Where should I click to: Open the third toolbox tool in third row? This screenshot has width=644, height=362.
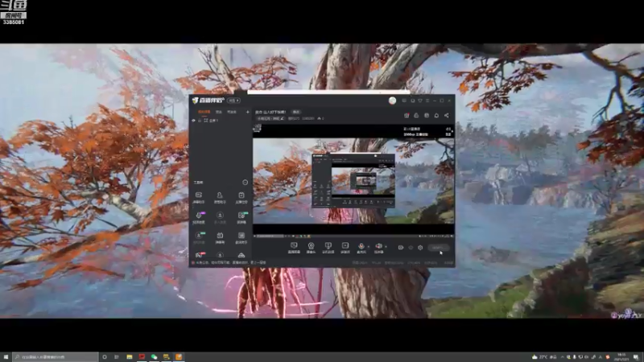pos(241,237)
